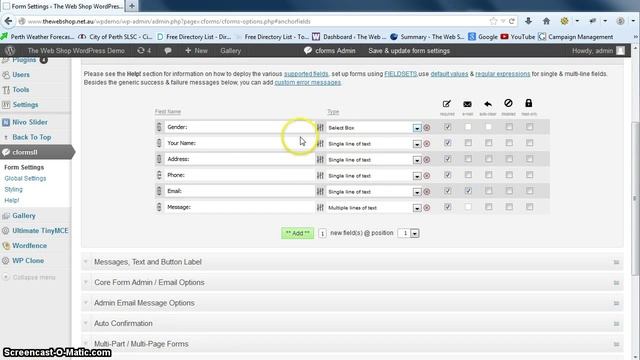Open a new browser tab
Image resolution: width=640 pixels, height=360 pixels.
[132, 6]
